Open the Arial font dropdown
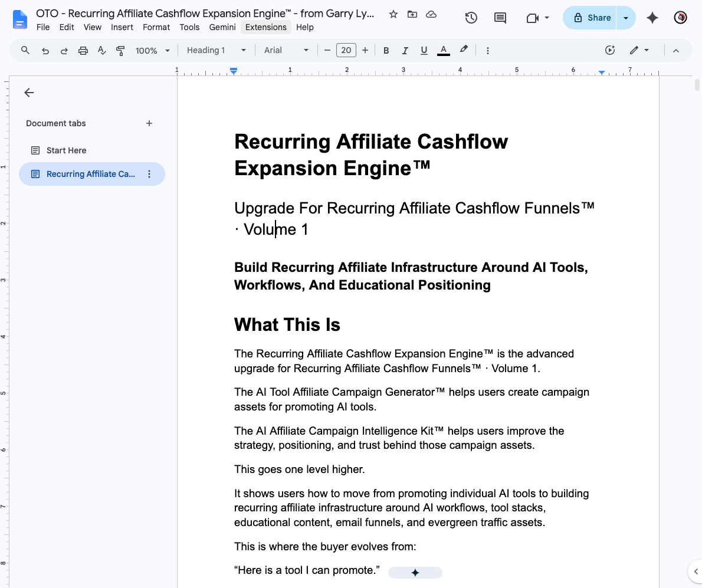This screenshot has width=702, height=588. click(286, 51)
